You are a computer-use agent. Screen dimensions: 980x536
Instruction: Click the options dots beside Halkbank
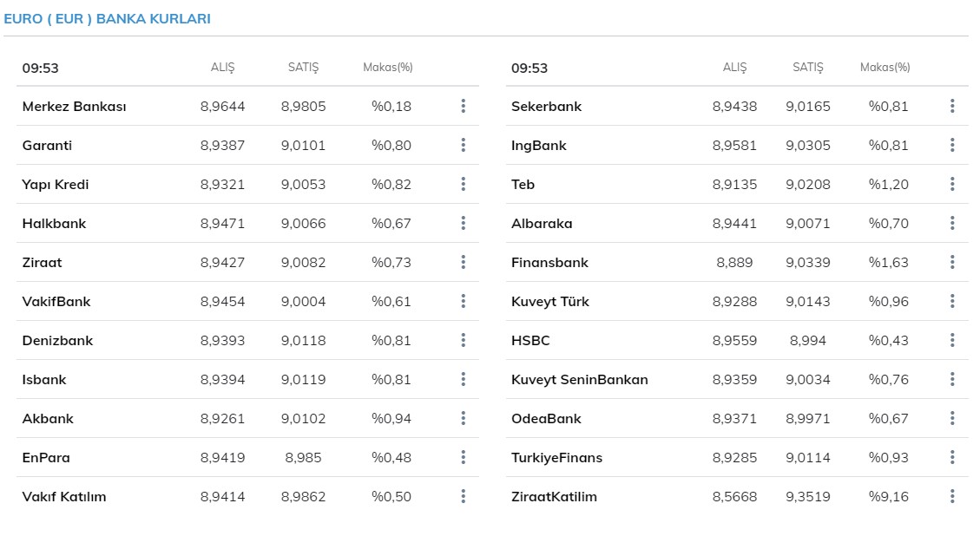point(464,223)
